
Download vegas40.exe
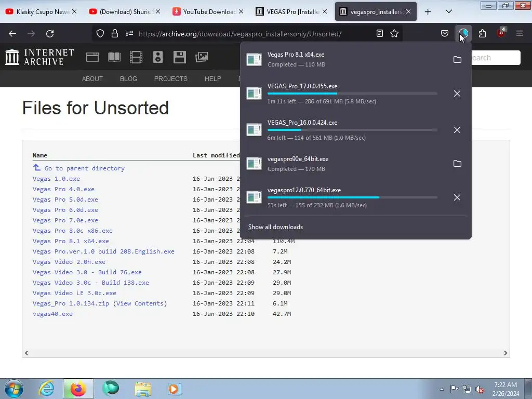click(x=52, y=314)
